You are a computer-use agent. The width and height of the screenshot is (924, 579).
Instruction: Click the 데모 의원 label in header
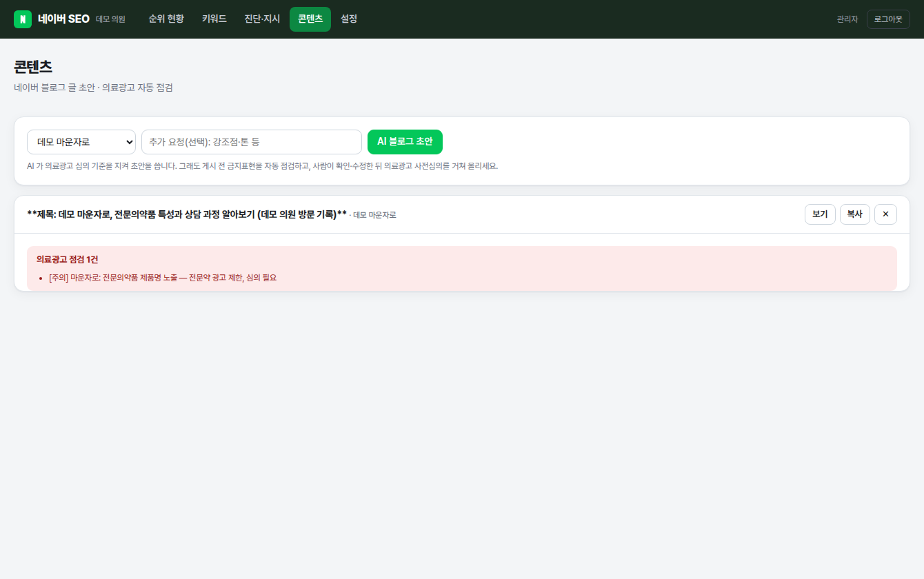tap(110, 19)
